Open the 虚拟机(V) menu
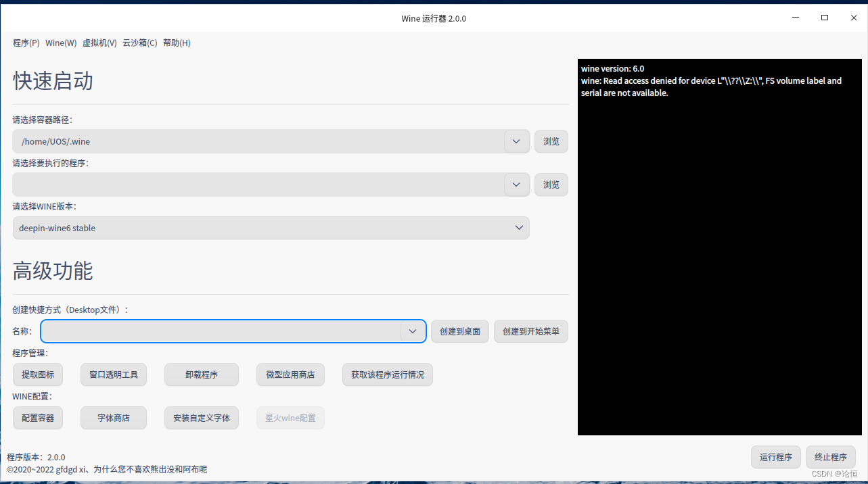Image resolution: width=868 pixels, height=484 pixels. tap(99, 43)
